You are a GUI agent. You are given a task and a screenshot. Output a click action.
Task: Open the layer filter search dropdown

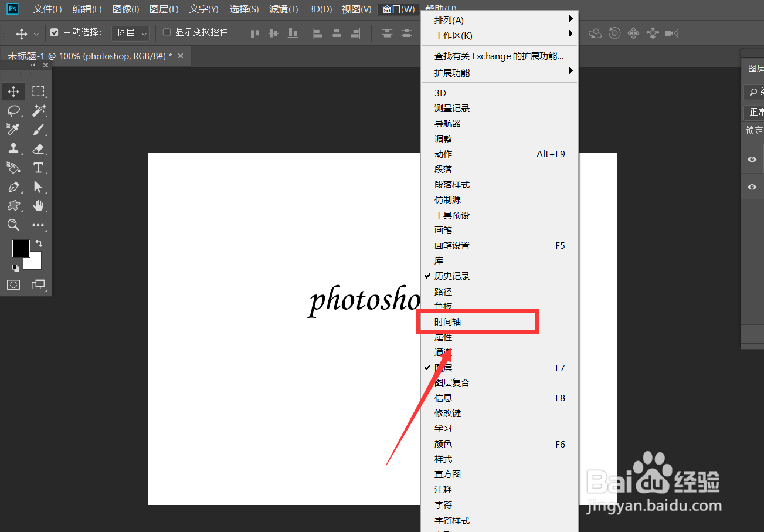coord(754,92)
